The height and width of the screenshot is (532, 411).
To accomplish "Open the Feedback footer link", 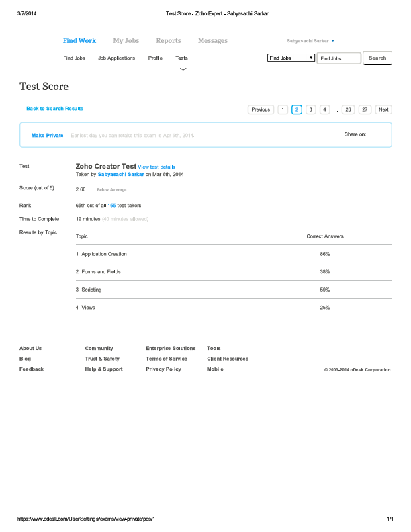I will coord(32,369).
